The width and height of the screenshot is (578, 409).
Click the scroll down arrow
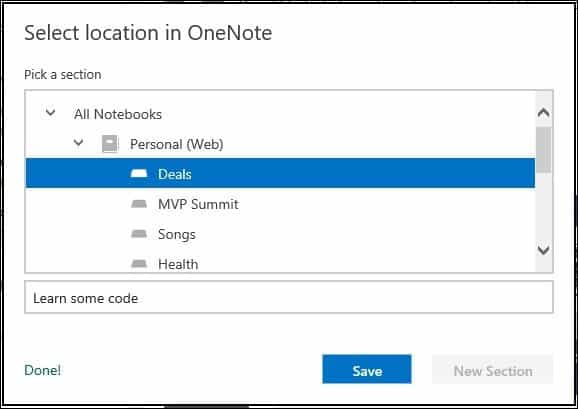[x=544, y=250]
